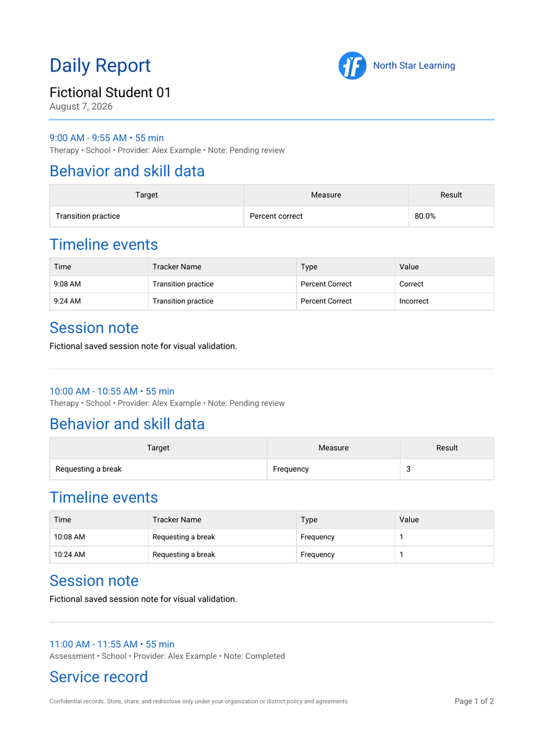Click the 10:24 AM timeline time cell
This screenshot has width=544, height=756.
pos(99,554)
